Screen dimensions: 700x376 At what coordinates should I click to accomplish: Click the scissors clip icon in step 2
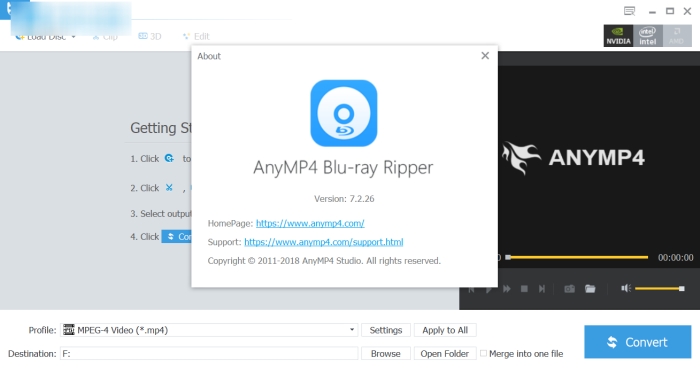click(x=169, y=188)
